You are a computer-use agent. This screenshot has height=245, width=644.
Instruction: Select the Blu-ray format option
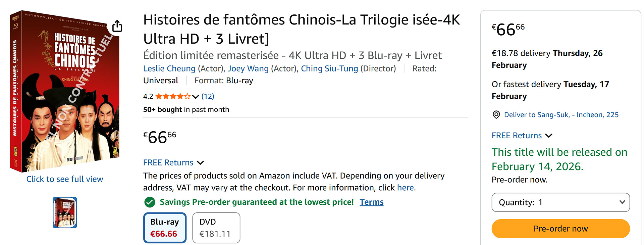tap(165, 228)
